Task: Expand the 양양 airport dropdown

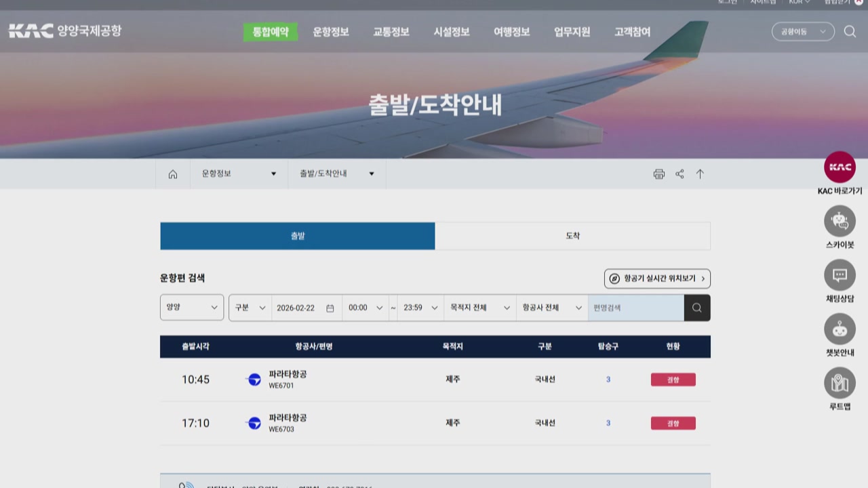Action: 192,308
